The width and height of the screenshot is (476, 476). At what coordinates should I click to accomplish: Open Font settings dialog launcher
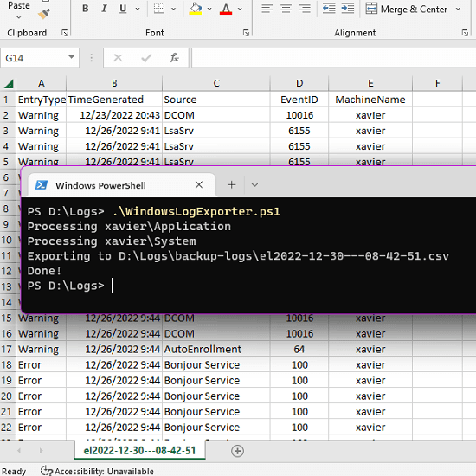(x=246, y=33)
